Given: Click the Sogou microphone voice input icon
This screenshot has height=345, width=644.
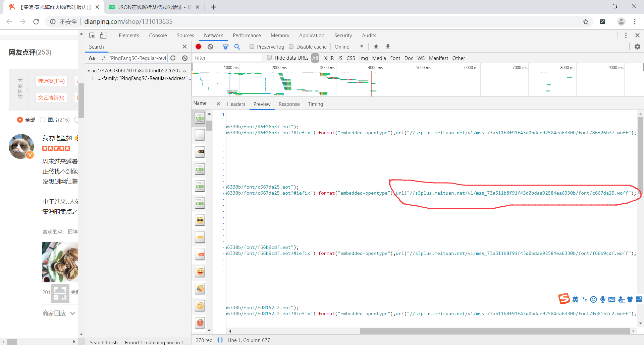Looking at the screenshot, I should click(603, 299).
